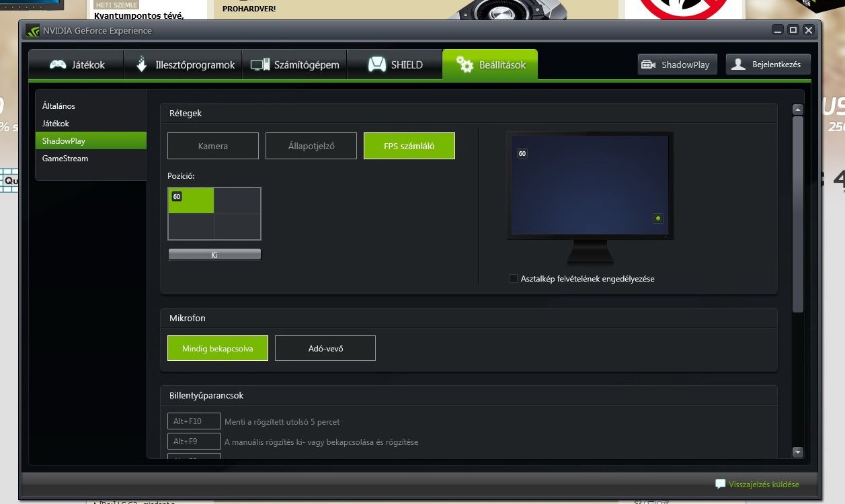Select the FPS számláló overlay button
The image size is (845, 504).
click(x=409, y=146)
